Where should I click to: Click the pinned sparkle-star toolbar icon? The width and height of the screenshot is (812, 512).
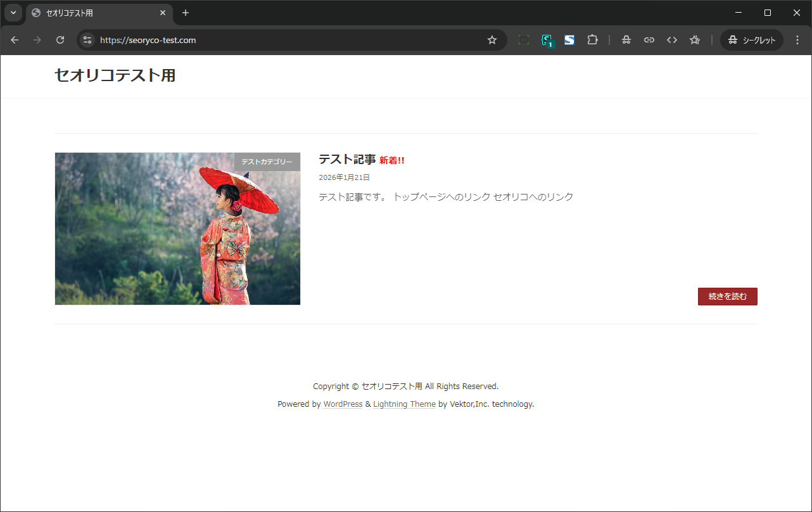click(694, 39)
